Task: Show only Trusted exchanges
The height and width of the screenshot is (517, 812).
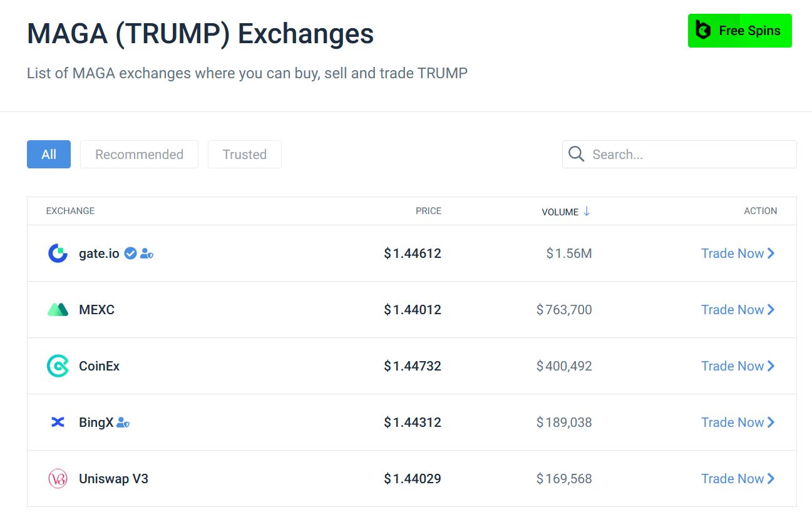Action: coord(245,155)
